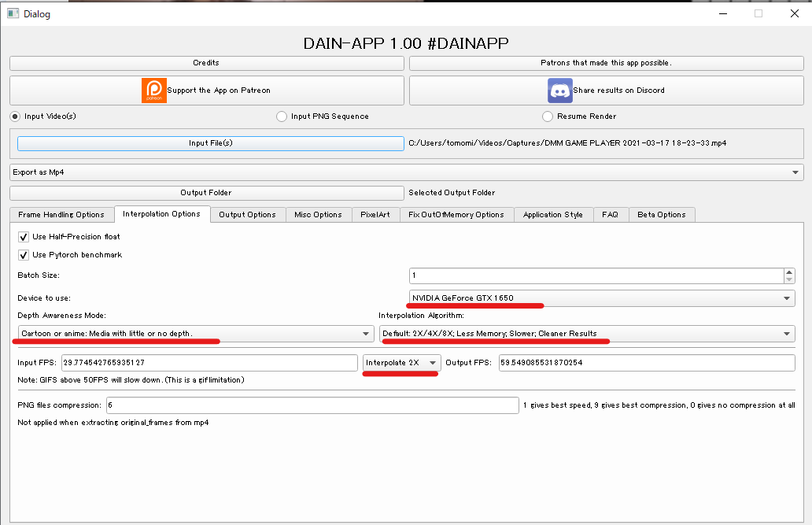Select the Input PNG Sequence radio button

pos(282,116)
